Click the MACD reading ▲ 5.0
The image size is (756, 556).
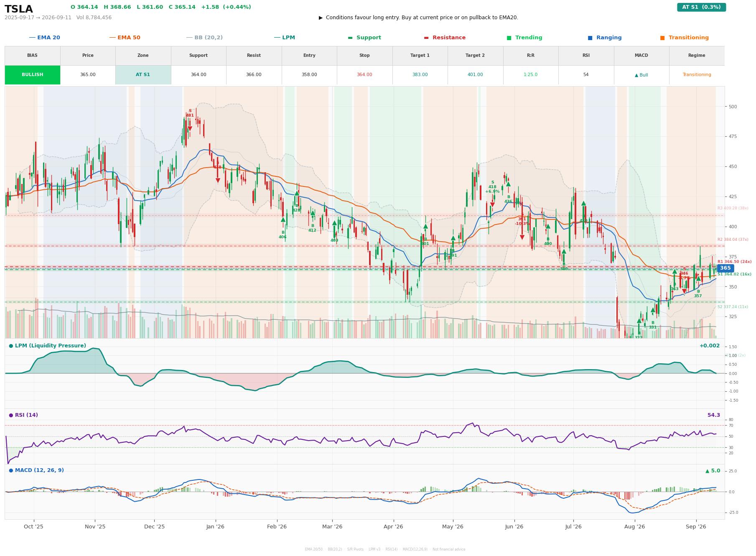pos(713,471)
